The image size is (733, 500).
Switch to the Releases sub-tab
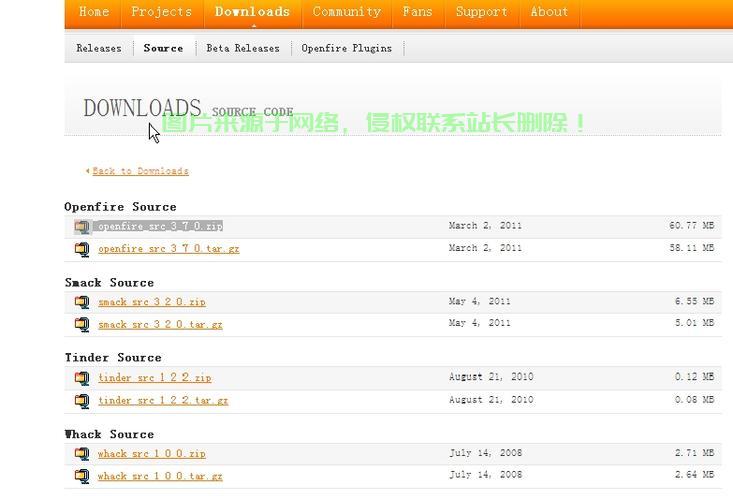pos(99,48)
